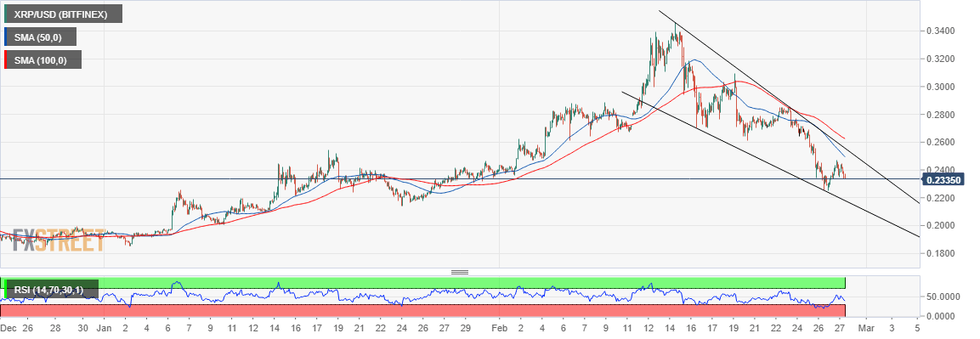Click the 0.3000 price axis label
The image size is (980, 339).
[x=940, y=86]
